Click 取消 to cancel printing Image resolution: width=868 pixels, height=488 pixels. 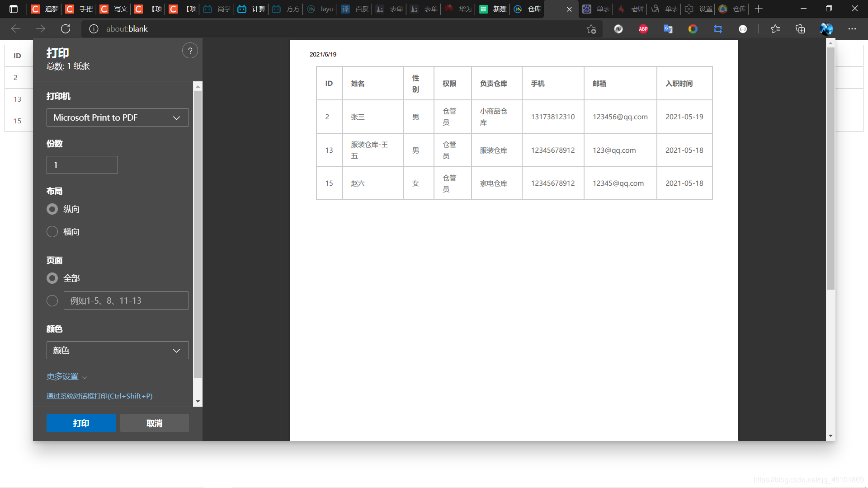coord(155,423)
